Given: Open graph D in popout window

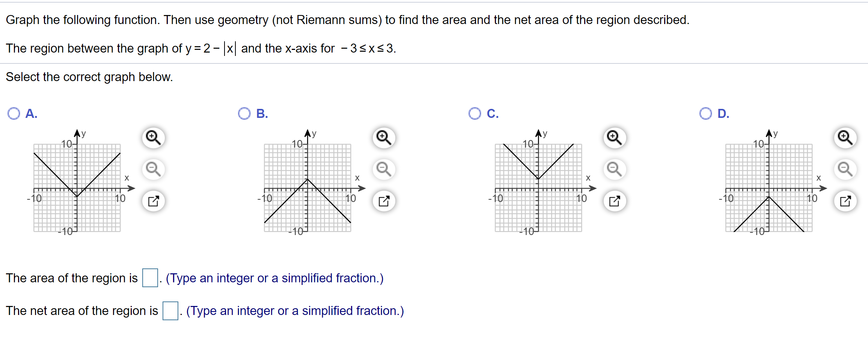Looking at the screenshot, I should (x=845, y=201).
